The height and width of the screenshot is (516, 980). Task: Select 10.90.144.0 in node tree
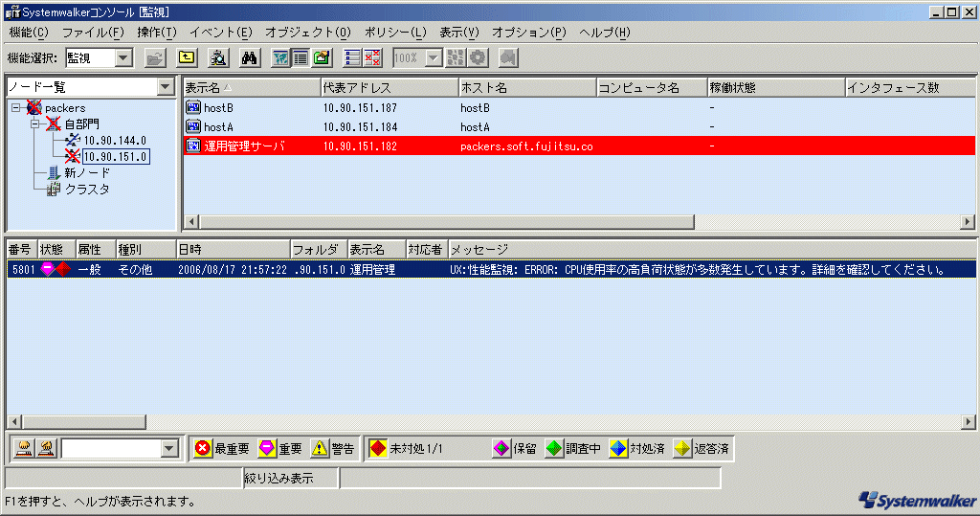115,140
